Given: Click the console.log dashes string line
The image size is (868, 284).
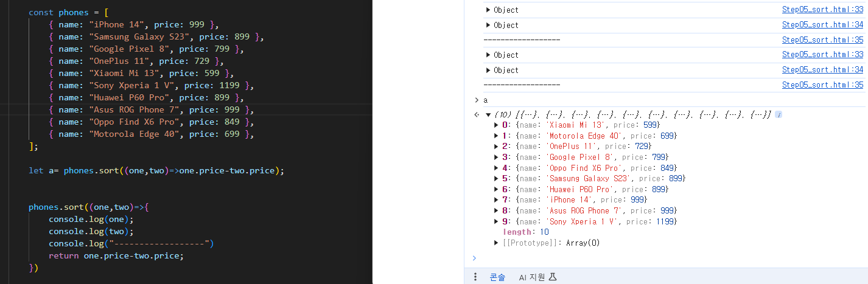Looking at the screenshot, I should pyautogui.click(x=131, y=243).
